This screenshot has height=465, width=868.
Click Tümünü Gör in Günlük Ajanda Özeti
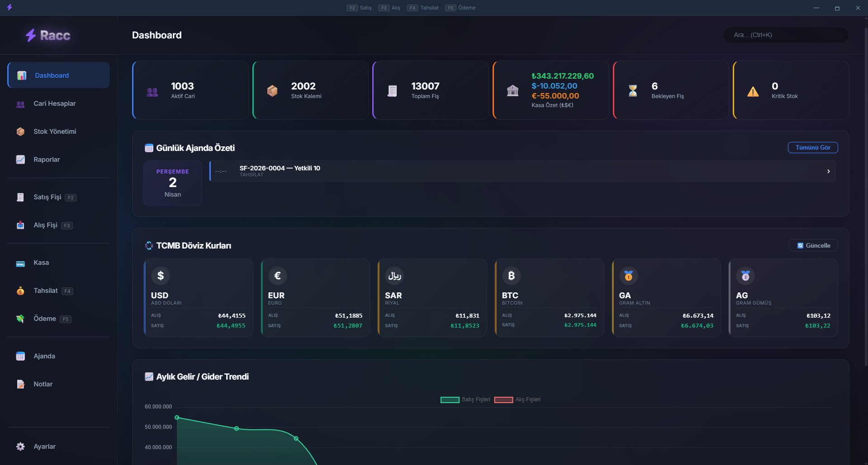point(812,147)
